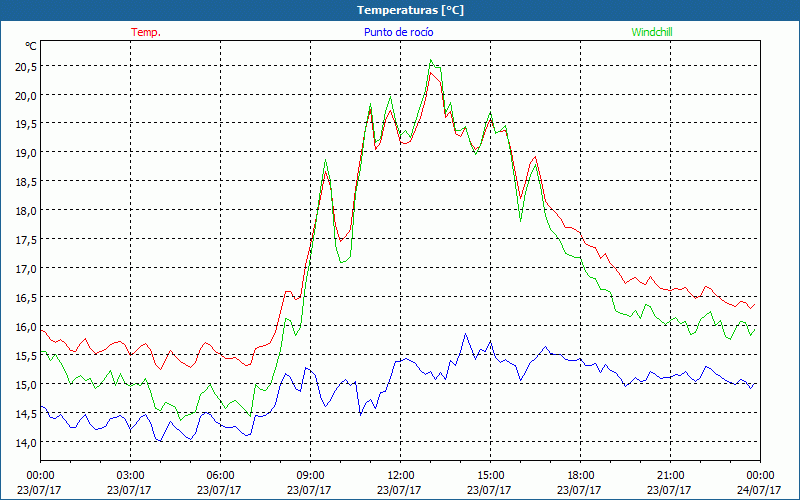The height and width of the screenshot is (500, 800).
Task: Click the 15:00 time label on the x-axis
Action: pyautogui.click(x=490, y=476)
